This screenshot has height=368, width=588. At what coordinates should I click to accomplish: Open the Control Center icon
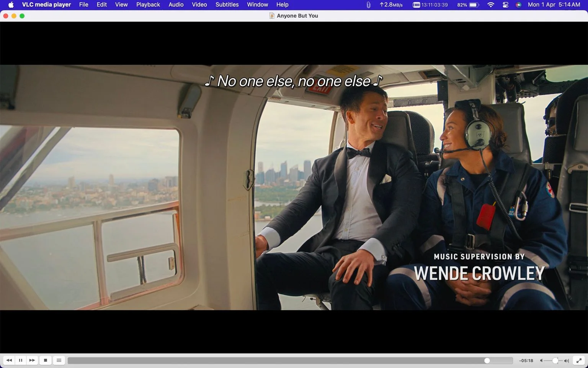[505, 5]
